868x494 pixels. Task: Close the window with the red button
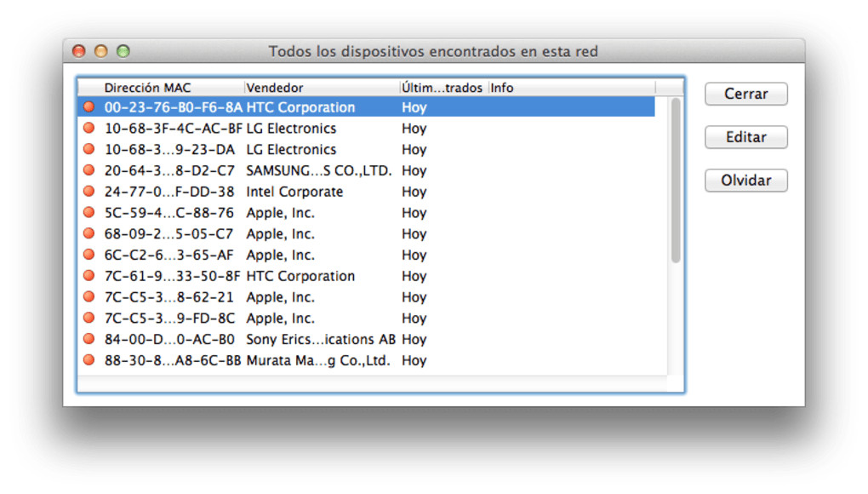(x=78, y=51)
